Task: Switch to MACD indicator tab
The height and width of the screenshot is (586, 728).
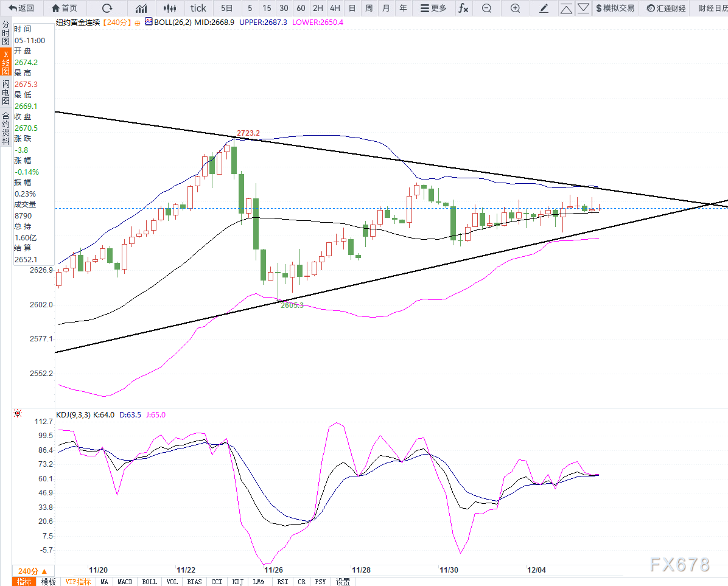Action: click(125, 582)
